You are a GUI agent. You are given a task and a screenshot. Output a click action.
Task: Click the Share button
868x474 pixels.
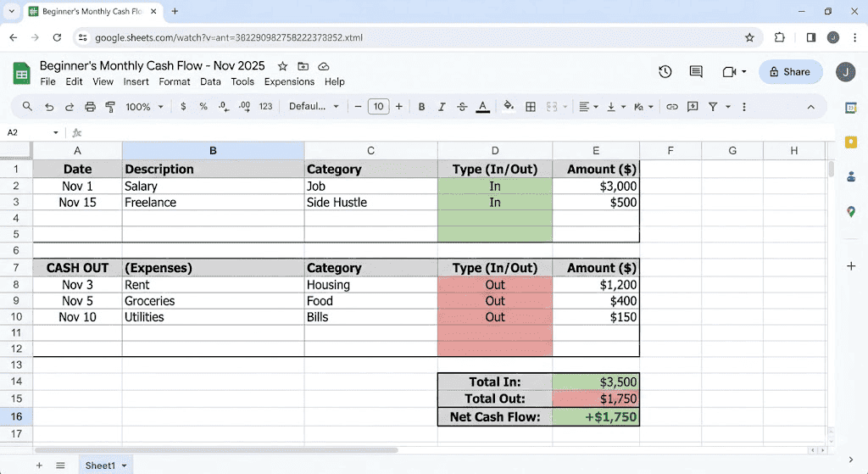click(x=790, y=72)
